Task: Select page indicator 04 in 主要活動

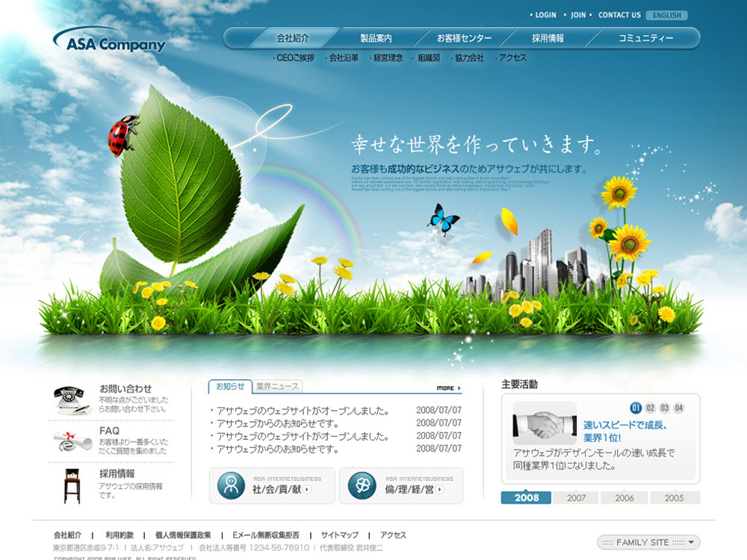Action: pos(678,408)
